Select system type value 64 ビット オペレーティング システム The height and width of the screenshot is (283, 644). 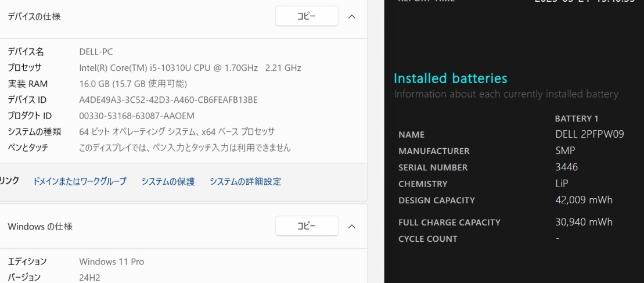click(x=137, y=132)
